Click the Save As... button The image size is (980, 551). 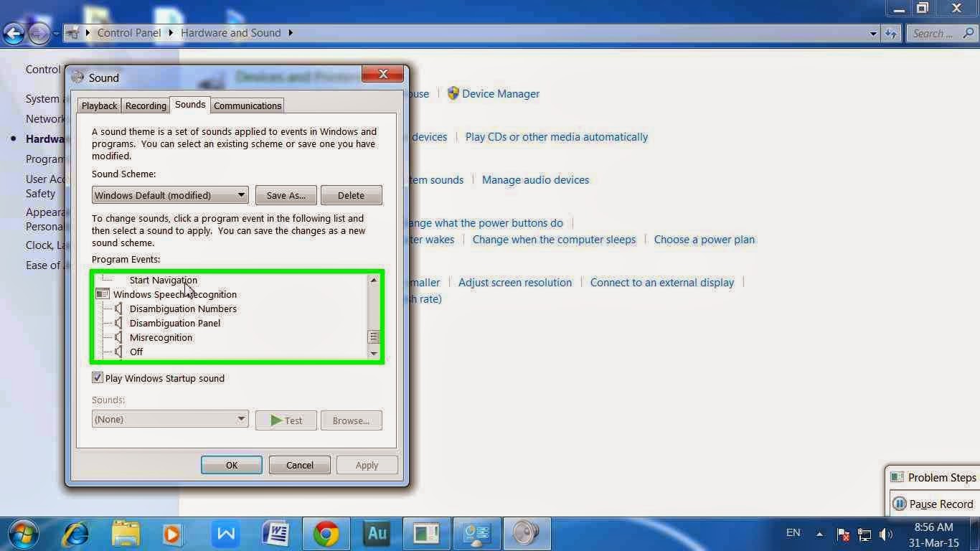pyautogui.click(x=286, y=195)
